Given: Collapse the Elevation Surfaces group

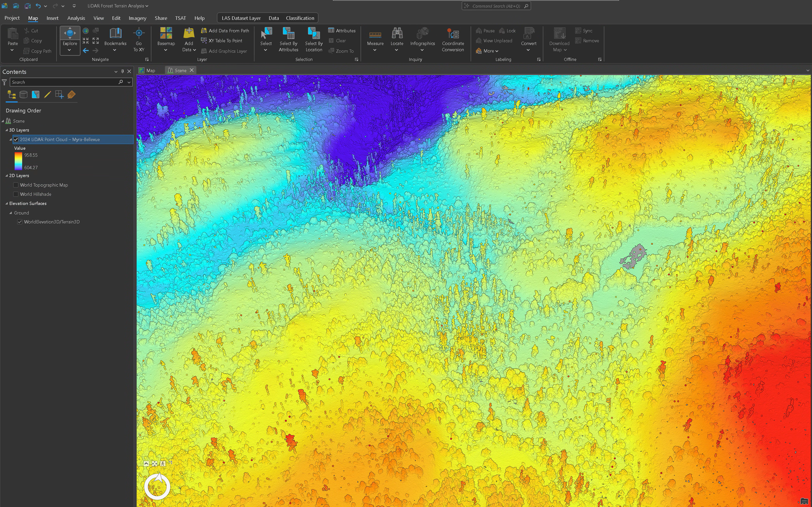Looking at the screenshot, I should 6,204.
